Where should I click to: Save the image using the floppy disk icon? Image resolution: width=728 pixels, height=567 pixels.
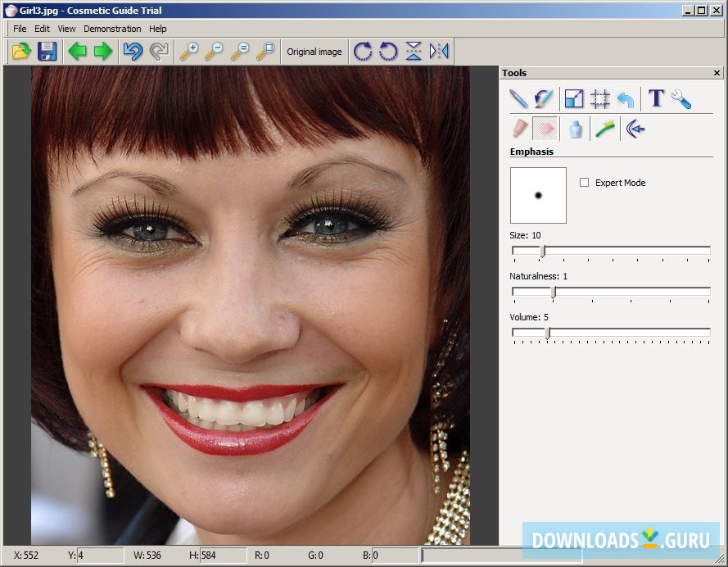[x=47, y=51]
